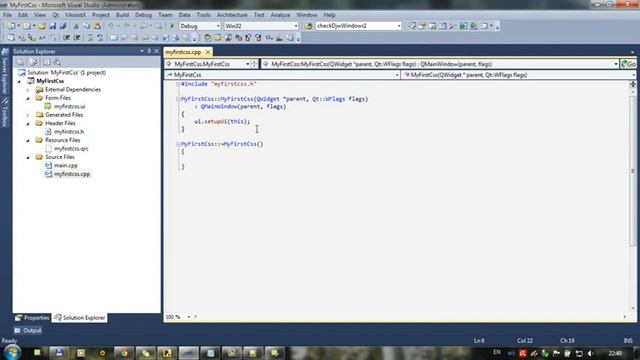
Task: Click the Solution Explorer bottom tab
Action: [80, 318]
